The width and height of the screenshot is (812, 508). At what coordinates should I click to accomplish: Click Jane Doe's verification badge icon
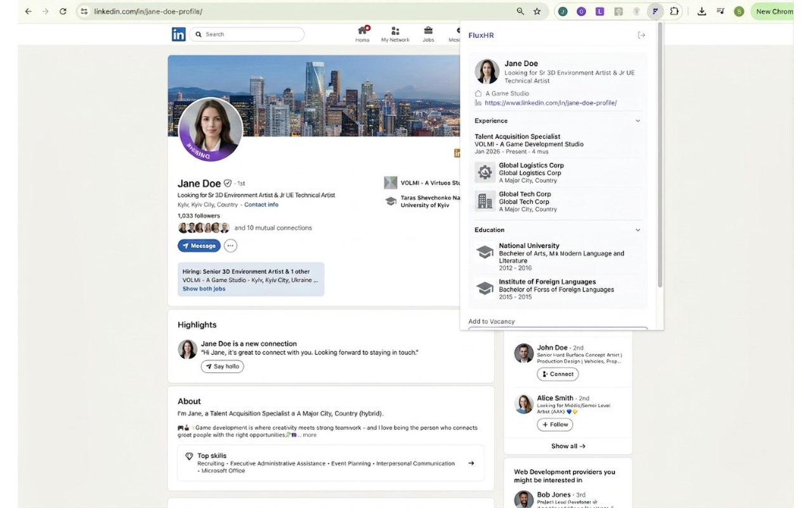228,183
